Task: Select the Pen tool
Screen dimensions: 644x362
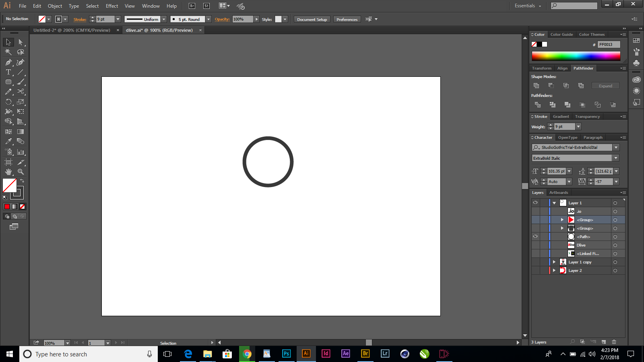Action: pyautogui.click(x=8, y=62)
